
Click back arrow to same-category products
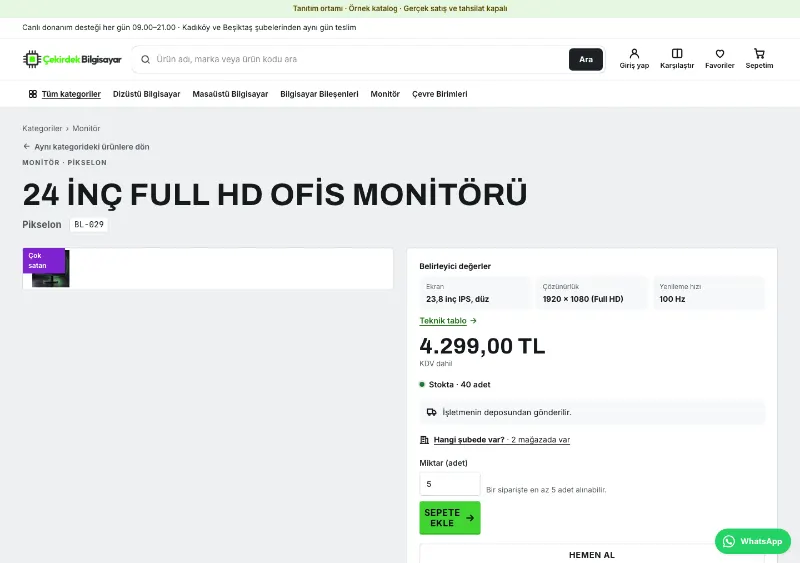(x=27, y=146)
